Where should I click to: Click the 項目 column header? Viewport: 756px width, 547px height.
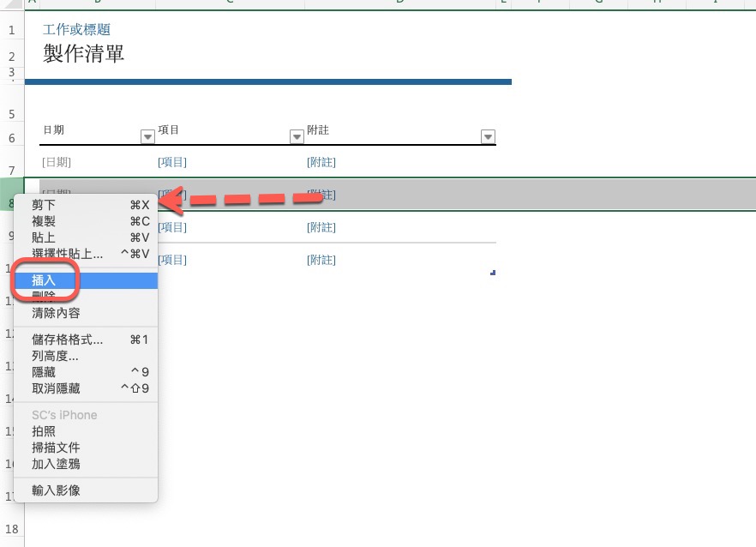169,129
